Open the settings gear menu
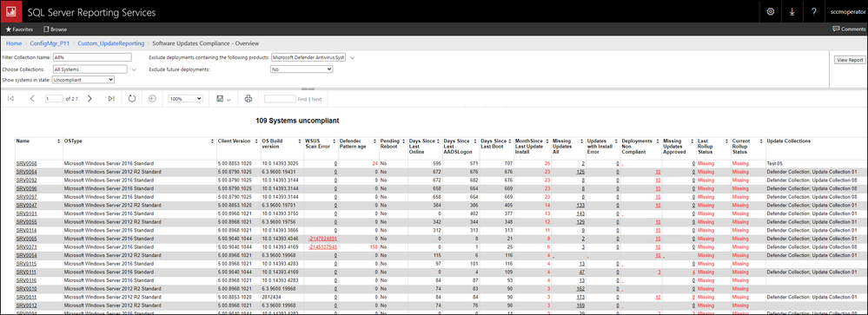868x315 pixels. 770,11
